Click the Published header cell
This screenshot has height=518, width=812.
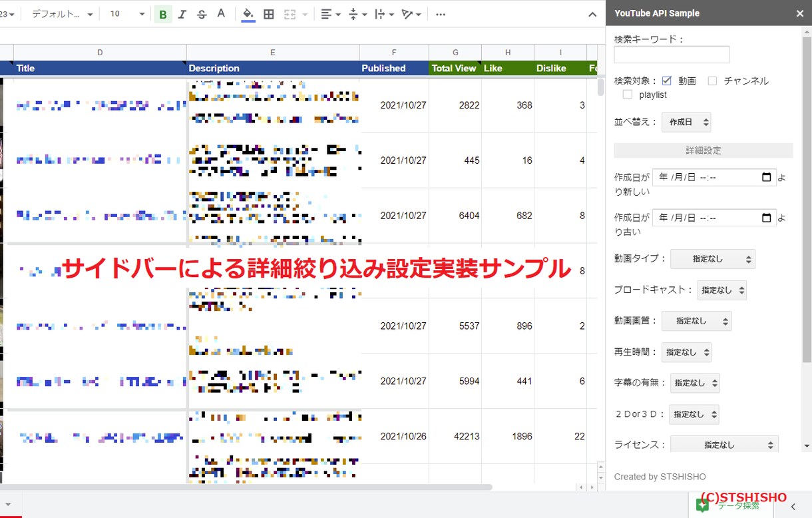pos(394,68)
